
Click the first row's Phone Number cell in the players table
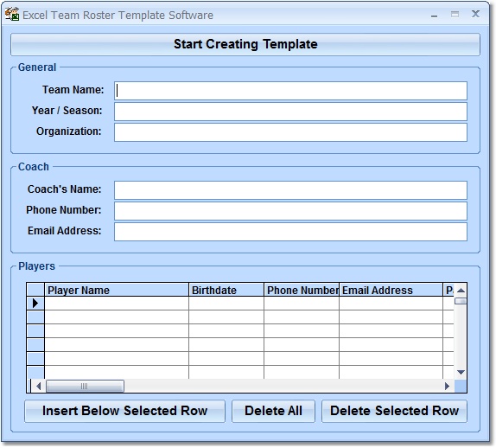[302, 304]
